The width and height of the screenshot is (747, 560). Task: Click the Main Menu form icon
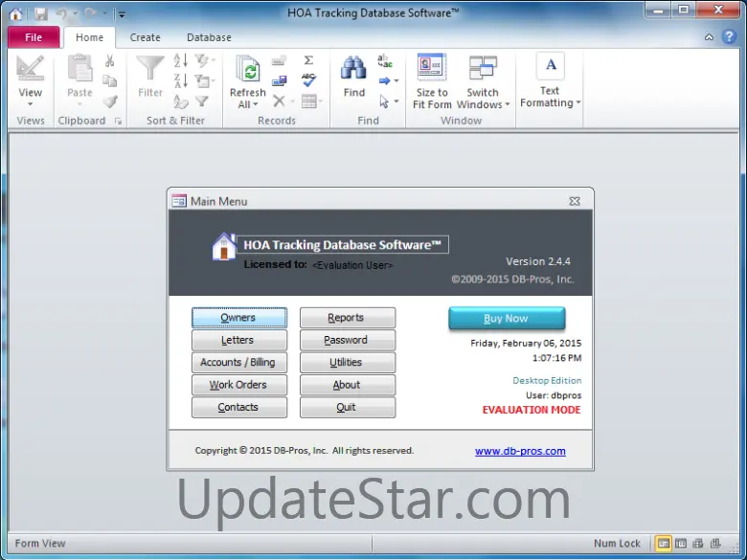179,201
